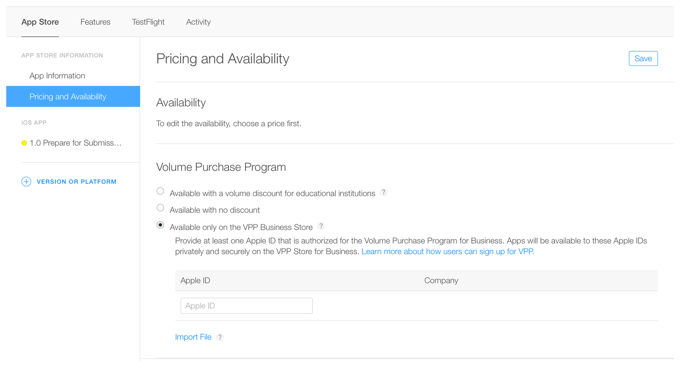This screenshot has width=680, height=368.
Task: Click the Import File link
Action: pyautogui.click(x=193, y=337)
